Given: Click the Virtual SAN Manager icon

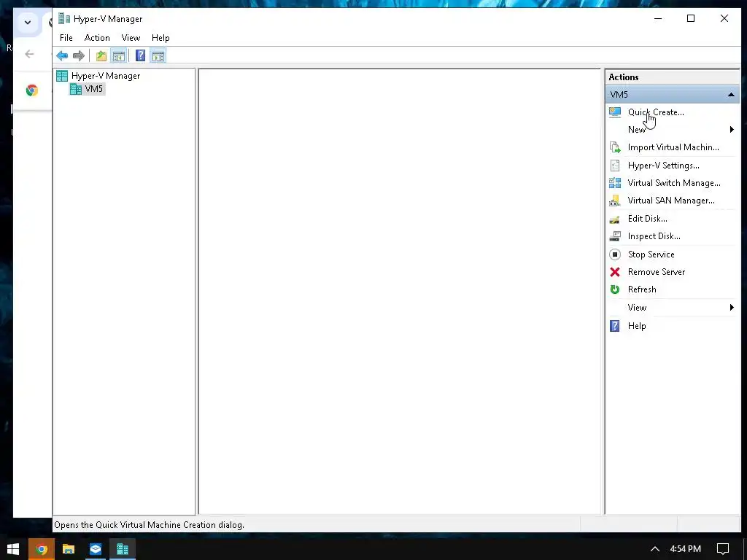Looking at the screenshot, I should click(x=615, y=201).
